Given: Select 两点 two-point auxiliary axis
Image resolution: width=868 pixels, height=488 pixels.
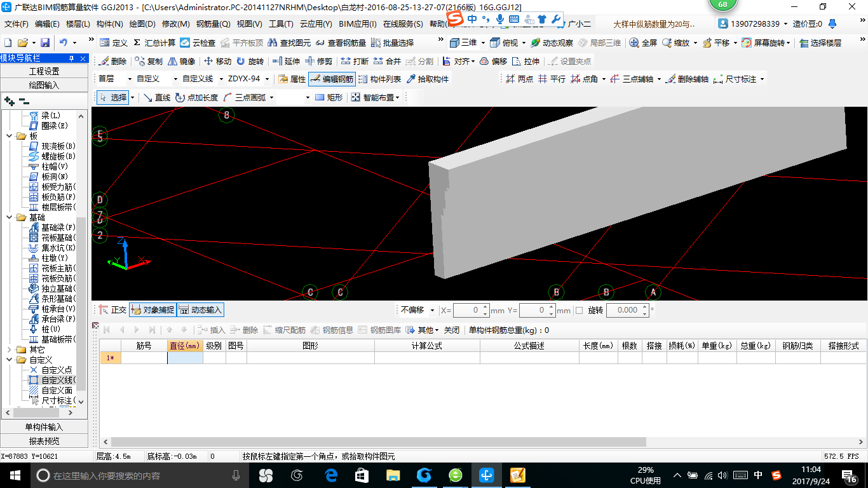Looking at the screenshot, I should click(520, 79).
